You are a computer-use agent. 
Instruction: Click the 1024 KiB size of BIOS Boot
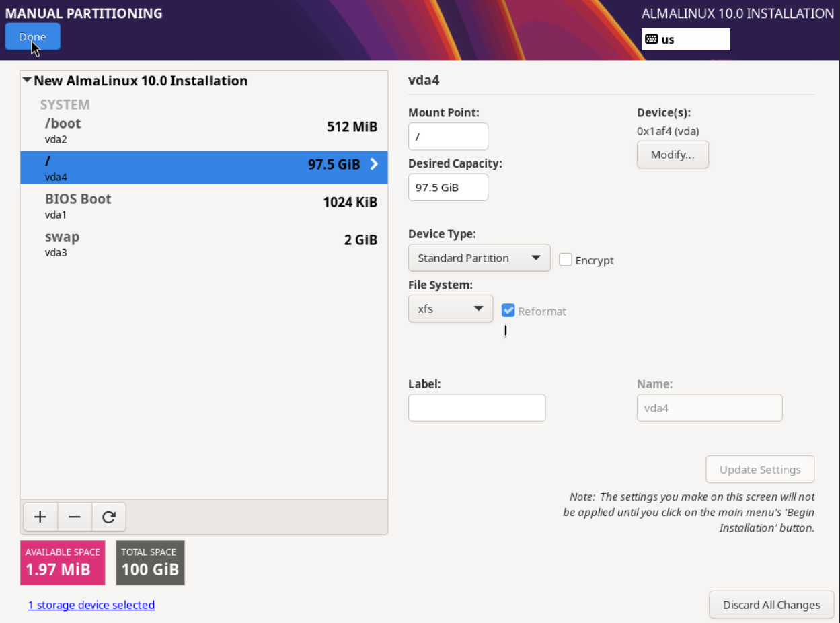(350, 202)
